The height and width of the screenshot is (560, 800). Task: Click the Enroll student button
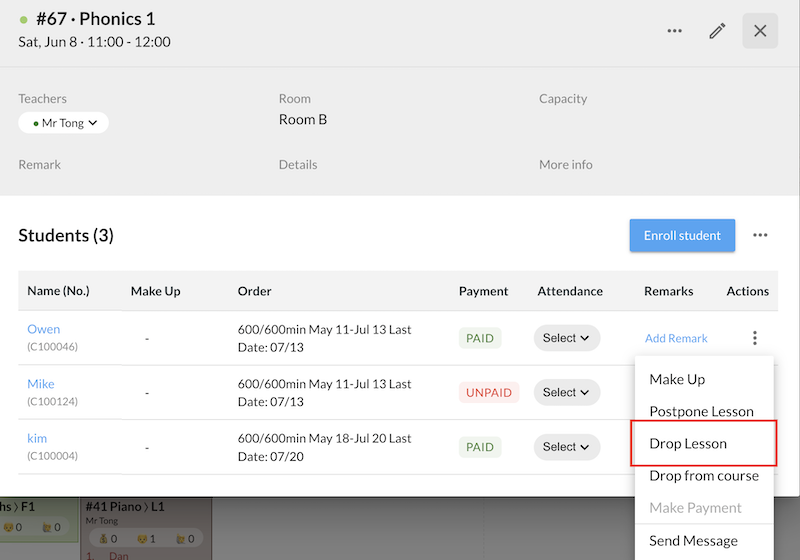(x=682, y=236)
